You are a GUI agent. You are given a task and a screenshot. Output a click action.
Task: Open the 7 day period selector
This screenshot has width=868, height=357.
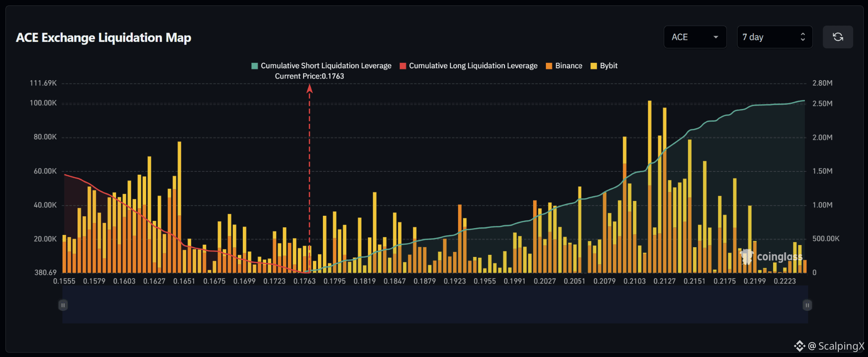(774, 37)
